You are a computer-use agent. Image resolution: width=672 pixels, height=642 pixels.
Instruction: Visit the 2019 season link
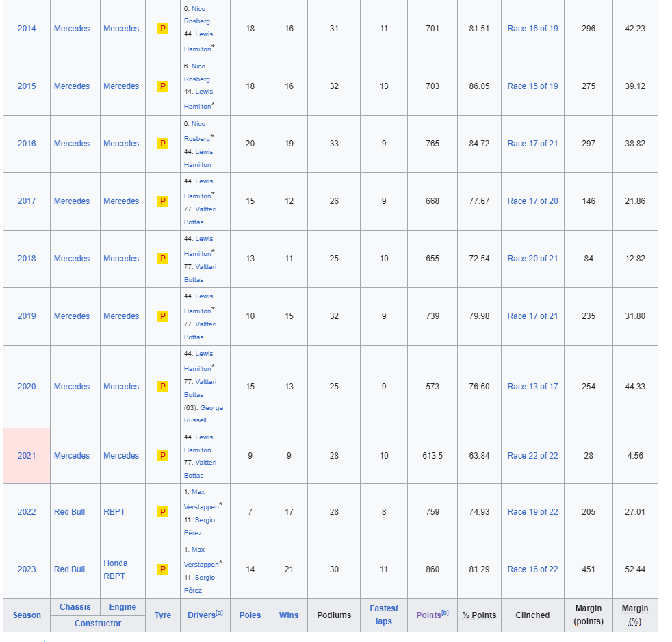tap(27, 316)
